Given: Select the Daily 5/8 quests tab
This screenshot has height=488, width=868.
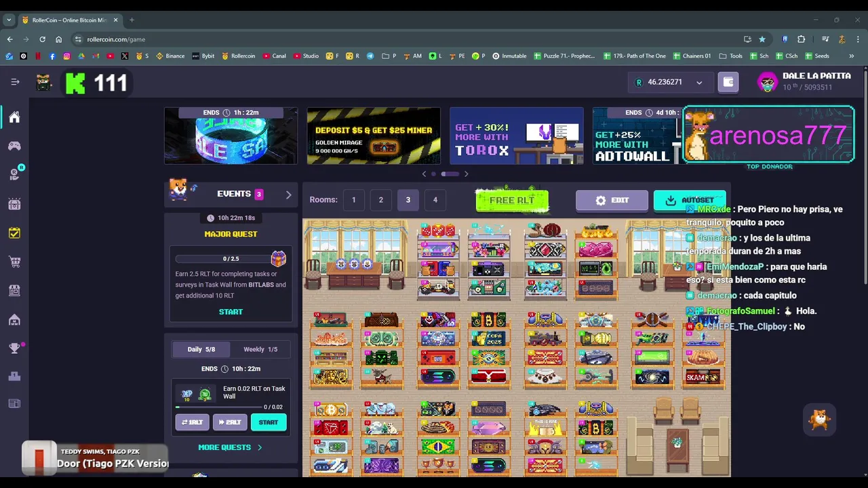Looking at the screenshot, I should click(201, 349).
